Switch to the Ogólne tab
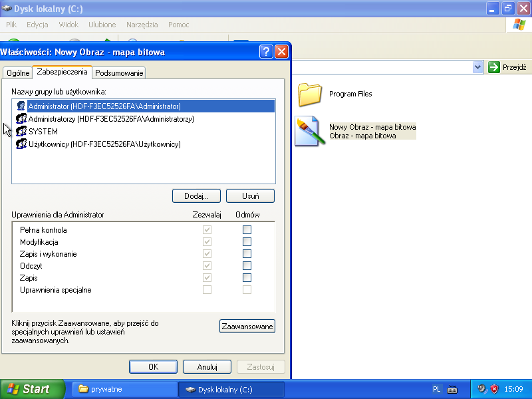 coord(18,73)
